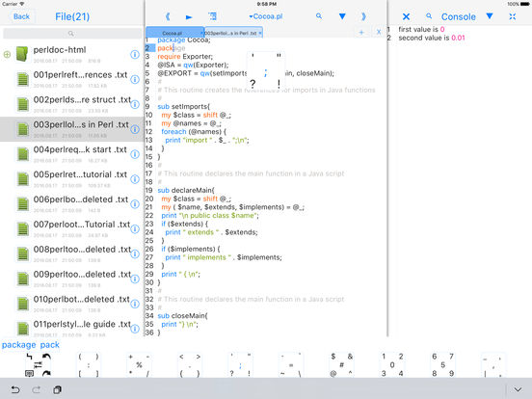
Task: Tap the parentheses and brackets key
Action: [89, 364]
